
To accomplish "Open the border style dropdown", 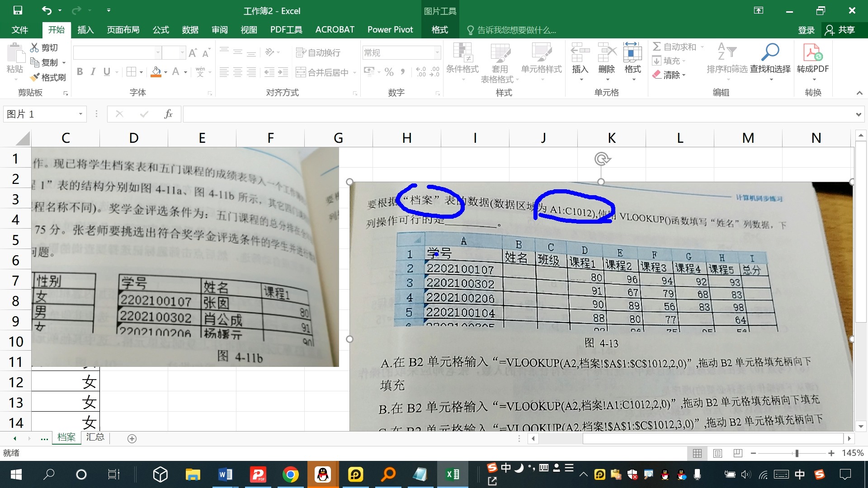I will (x=141, y=72).
